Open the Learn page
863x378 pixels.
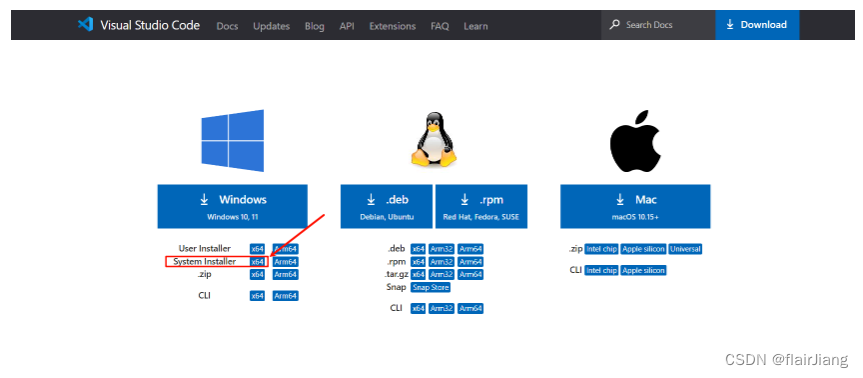click(x=476, y=26)
